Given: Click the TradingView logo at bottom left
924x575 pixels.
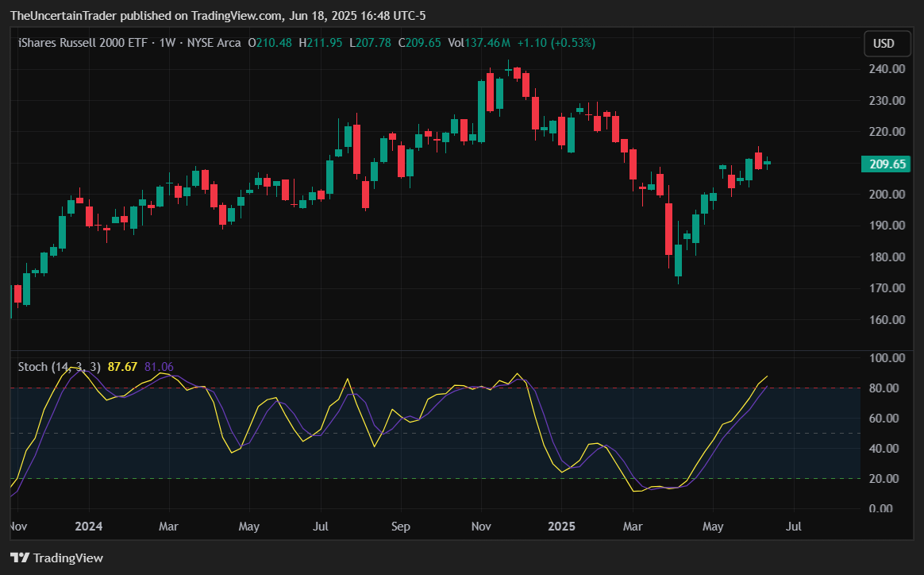Looking at the screenshot, I should pos(56,558).
